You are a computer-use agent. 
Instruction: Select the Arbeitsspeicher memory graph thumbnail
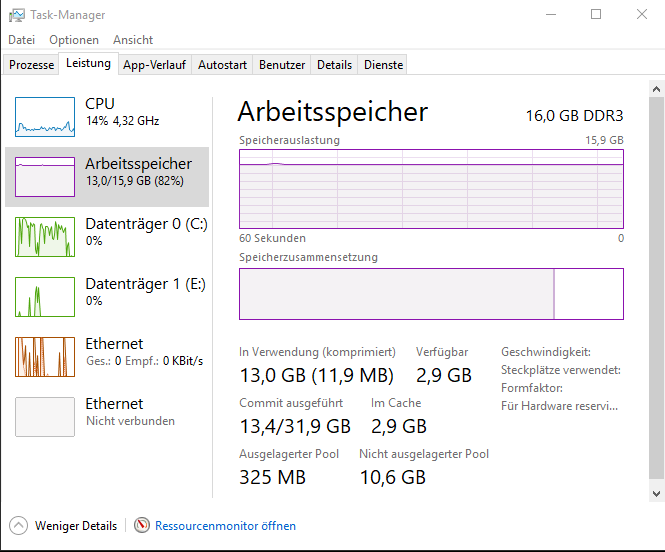pos(45,176)
